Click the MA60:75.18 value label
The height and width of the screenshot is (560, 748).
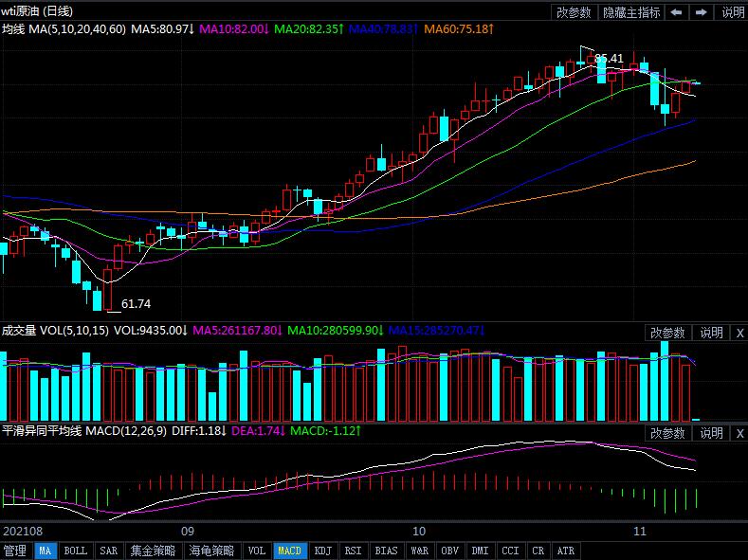[x=459, y=29]
